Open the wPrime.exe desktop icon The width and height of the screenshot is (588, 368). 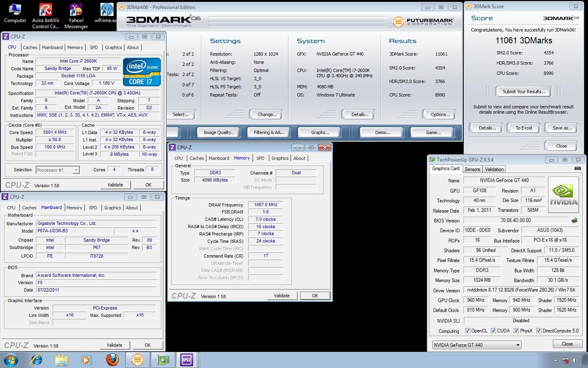click(x=106, y=13)
